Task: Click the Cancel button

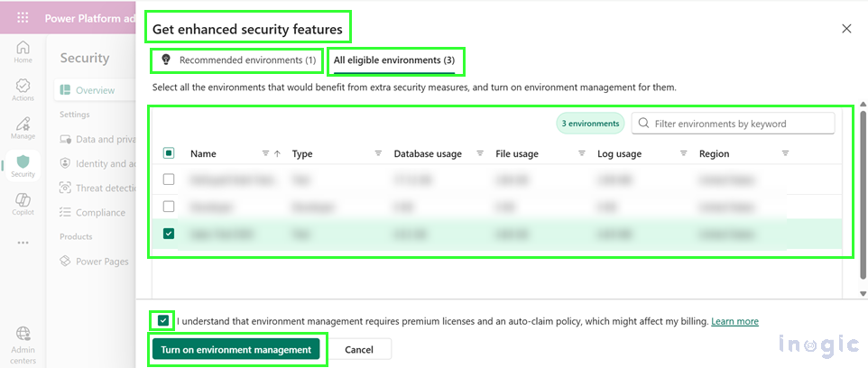Action: click(359, 349)
